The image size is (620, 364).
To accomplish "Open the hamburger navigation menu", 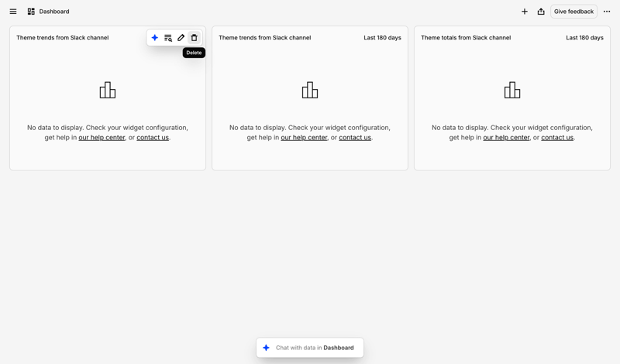I will [13, 12].
